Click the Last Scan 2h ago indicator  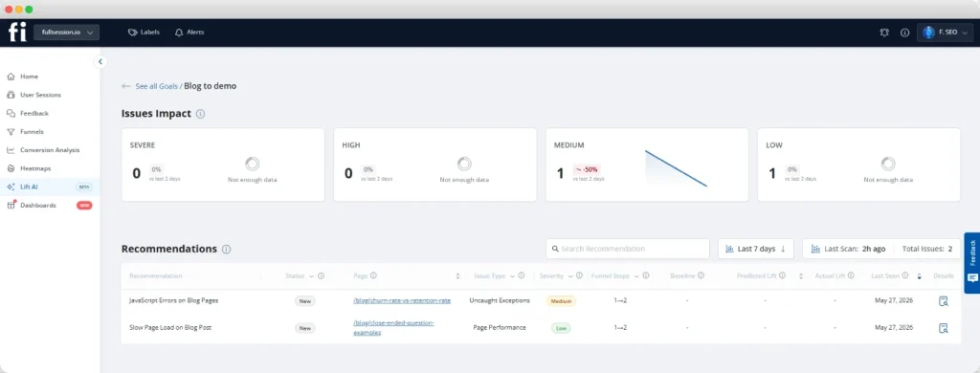click(848, 249)
